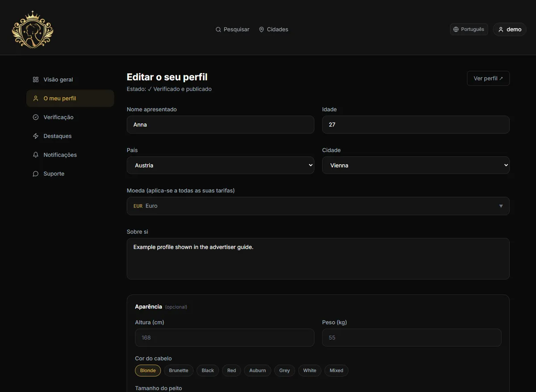Click the globe icon beside Português
The width and height of the screenshot is (536, 392).
tap(456, 29)
